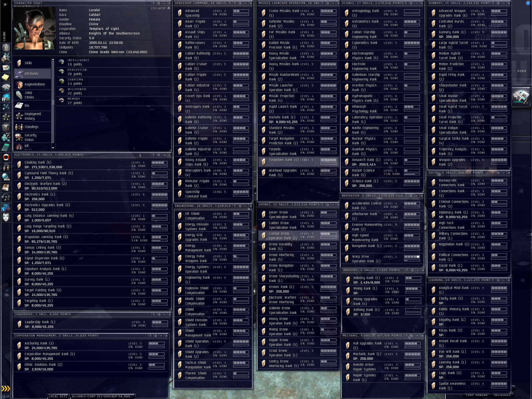The image size is (532, 399).
Task: Click the Cloaking skill book icon
Action: click(x=19, y=165)
